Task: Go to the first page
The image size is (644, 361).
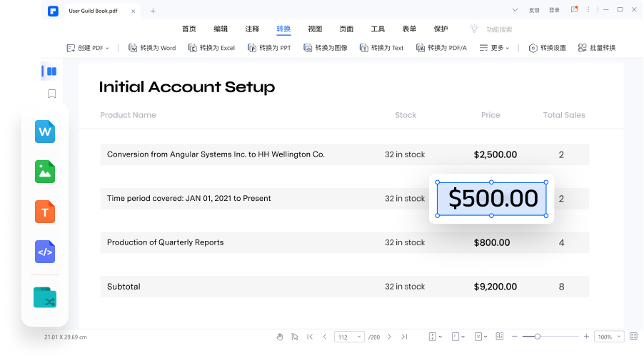Action: [x=310, y=337]
